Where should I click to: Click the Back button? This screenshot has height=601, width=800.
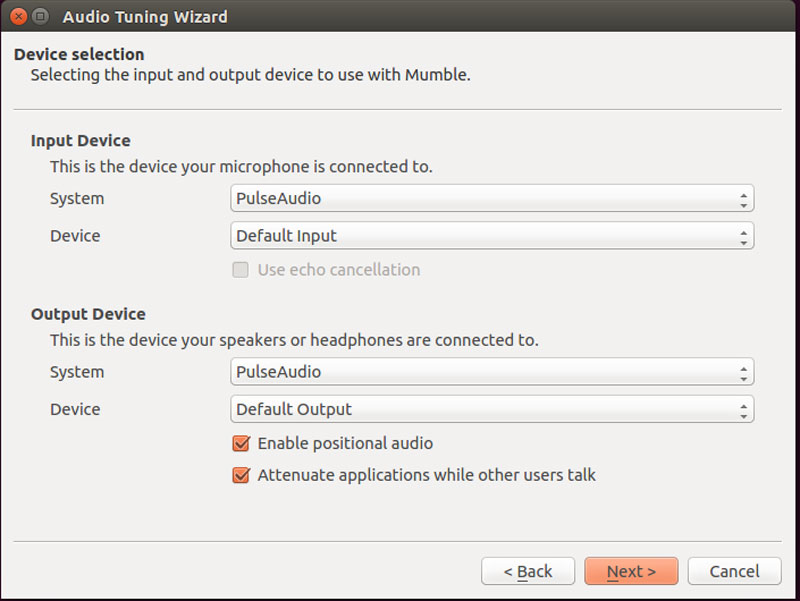528,571
